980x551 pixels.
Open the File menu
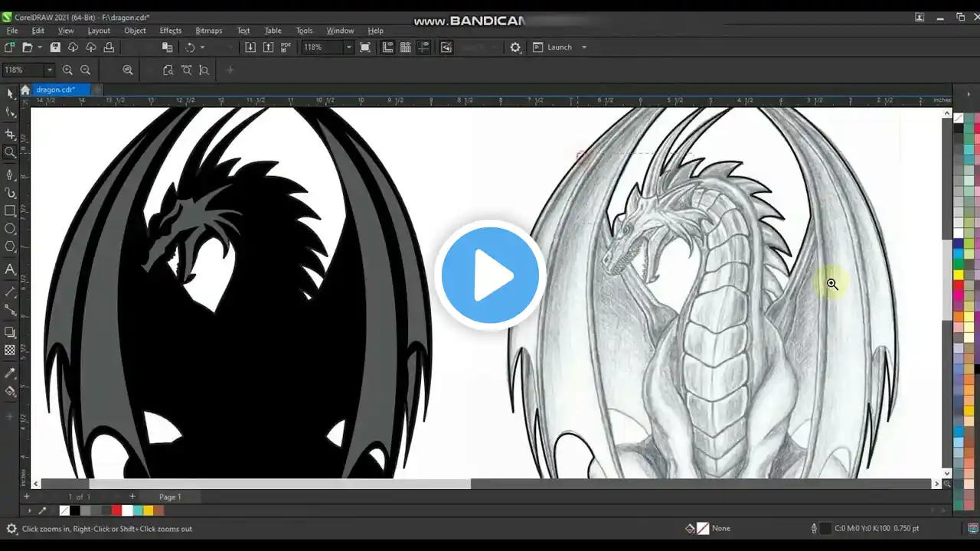click(12, 31)
